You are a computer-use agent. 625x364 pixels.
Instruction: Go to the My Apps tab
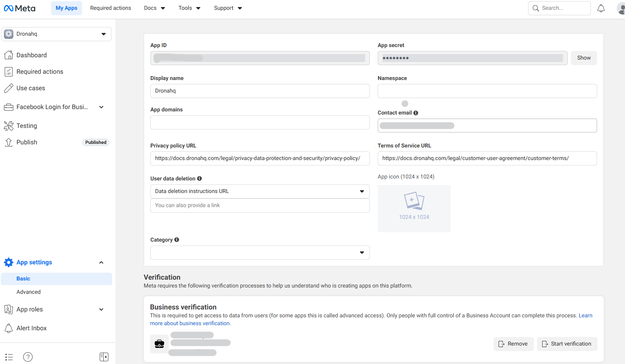click(66, 8)
